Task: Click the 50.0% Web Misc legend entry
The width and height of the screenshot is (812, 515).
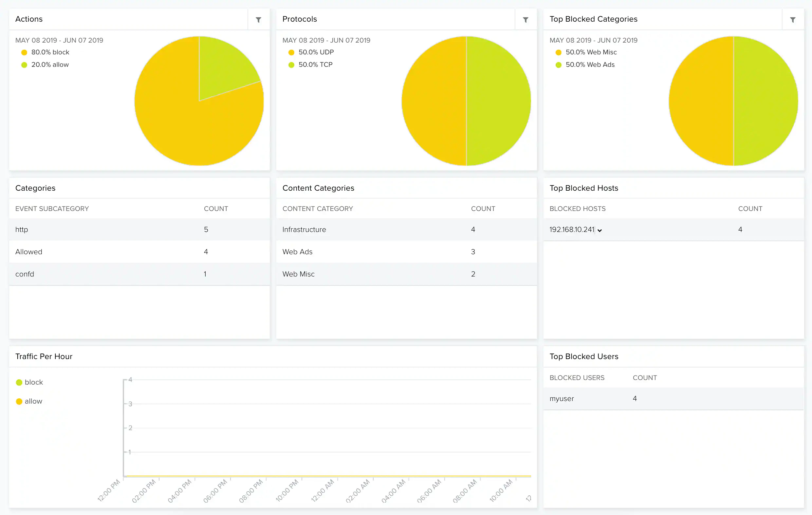Action: click(x=591, y=52)
